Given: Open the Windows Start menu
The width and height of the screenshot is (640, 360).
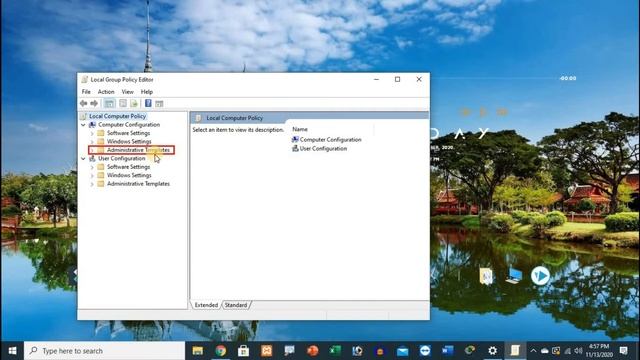Looking at the screenshot, I should [12, 351].
